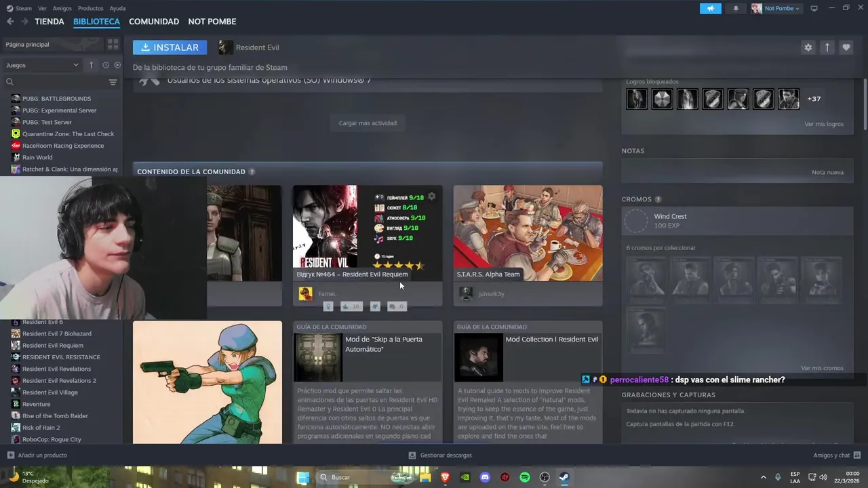Open Gestionar descargas
868x488 pixels.
(439, 455)
